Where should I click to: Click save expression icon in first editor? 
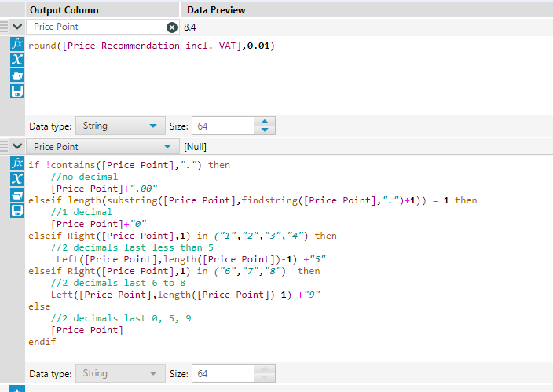(x=17, y=91)
